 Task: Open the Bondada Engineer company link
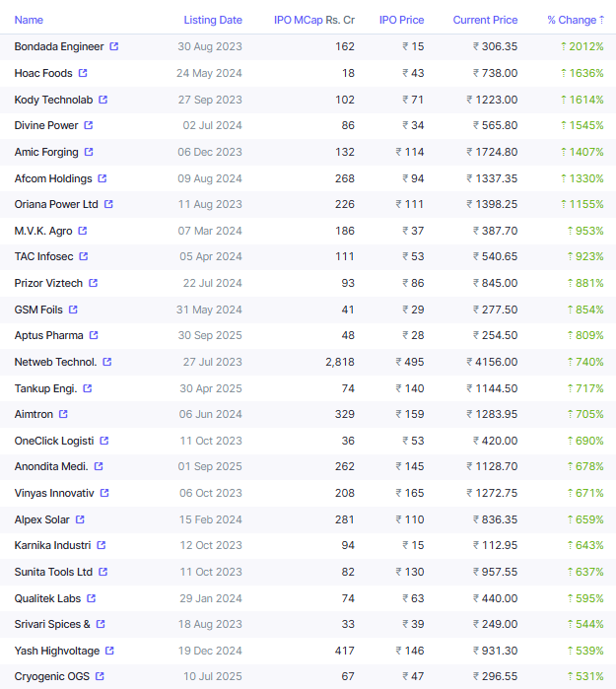pyautogui.click(x=59, y=46)
